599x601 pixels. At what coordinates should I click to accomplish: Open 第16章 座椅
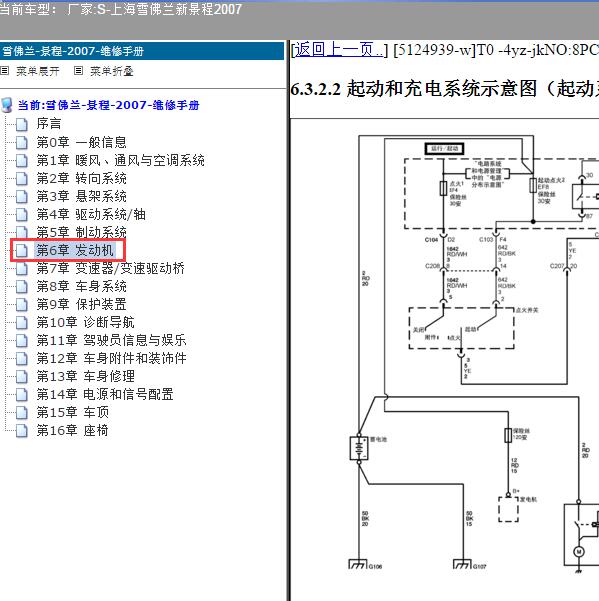coord(72,430)
